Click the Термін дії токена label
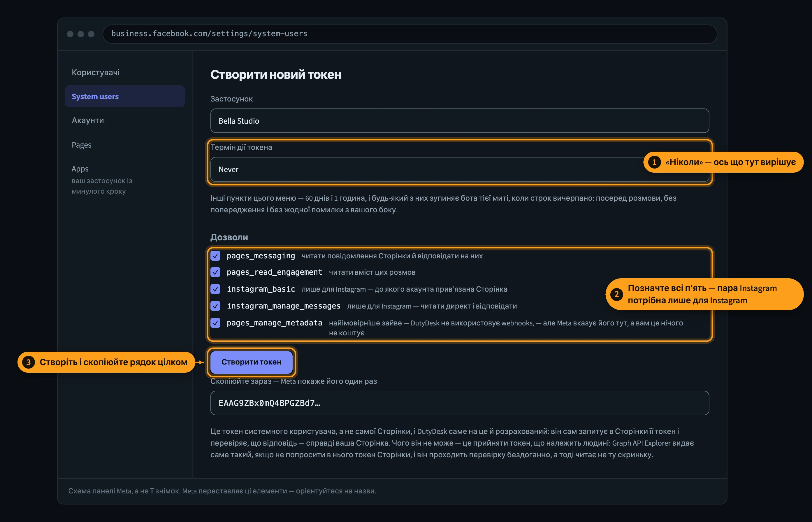Viewport: 812px width, 522px height. pyautogui.click(x=241, y=147)
